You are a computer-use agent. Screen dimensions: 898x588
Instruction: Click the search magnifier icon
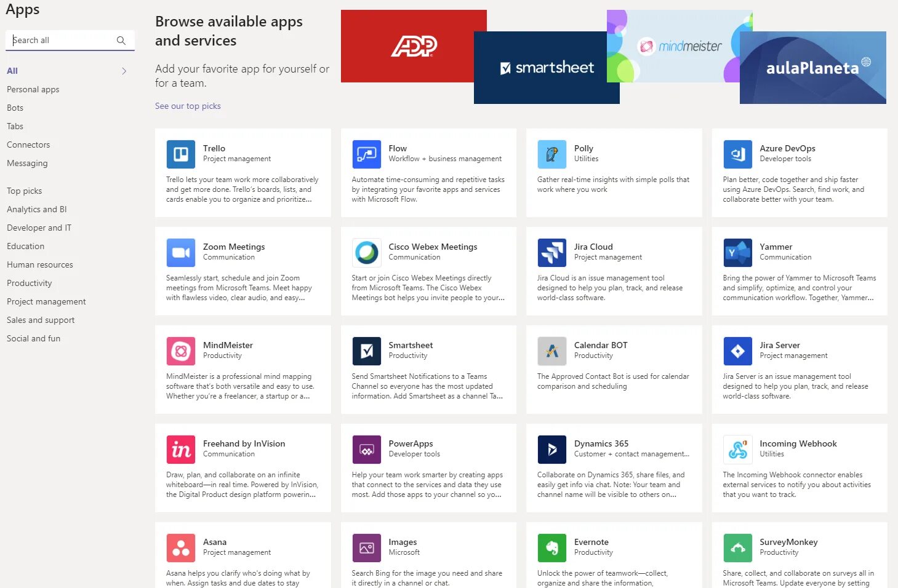tap(121, 41)
